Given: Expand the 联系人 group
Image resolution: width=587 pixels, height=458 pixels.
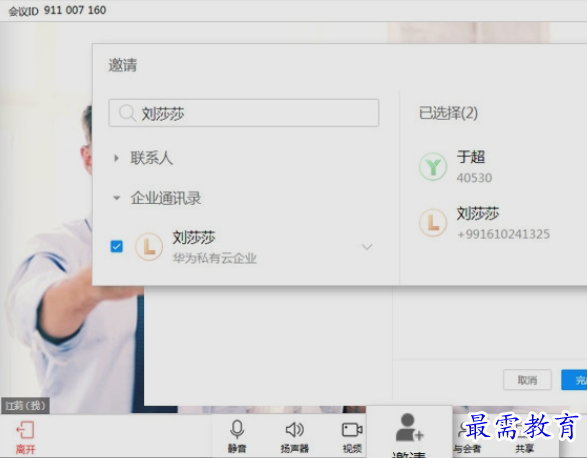Looking at the screenshot, I should pos(116,158).
